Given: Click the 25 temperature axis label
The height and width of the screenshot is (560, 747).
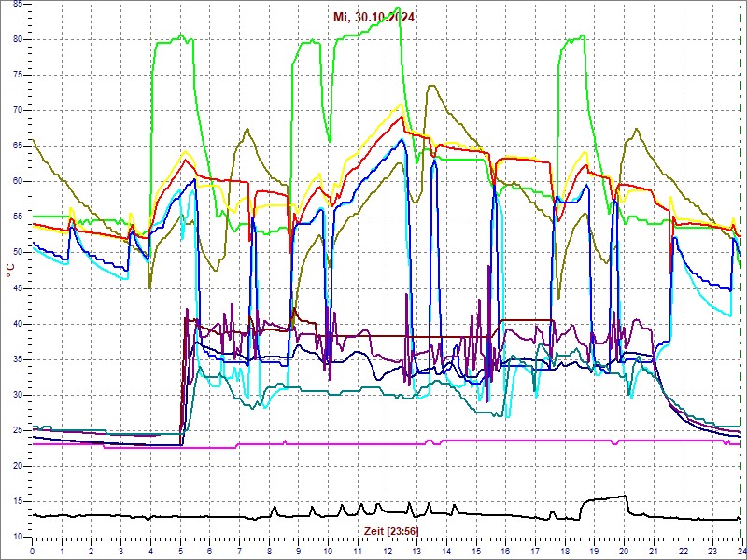Looking at the screenshot, I should tap(17, 431).
